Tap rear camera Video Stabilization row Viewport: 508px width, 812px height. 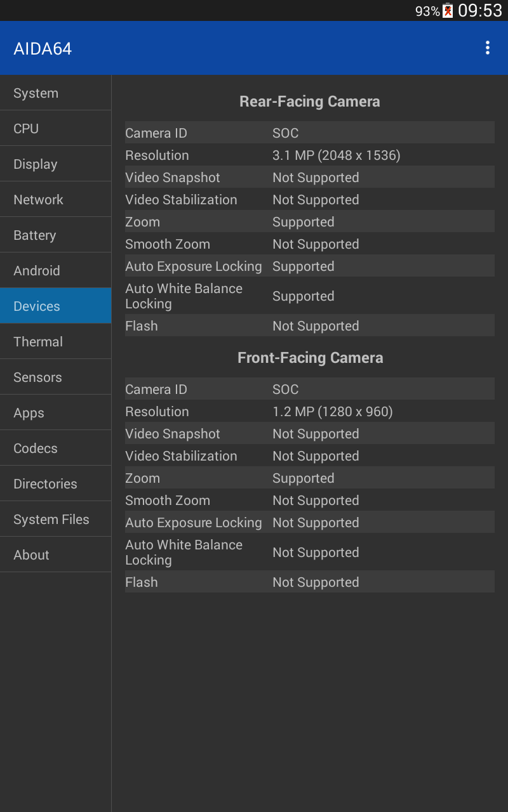(x=310, y=199)
